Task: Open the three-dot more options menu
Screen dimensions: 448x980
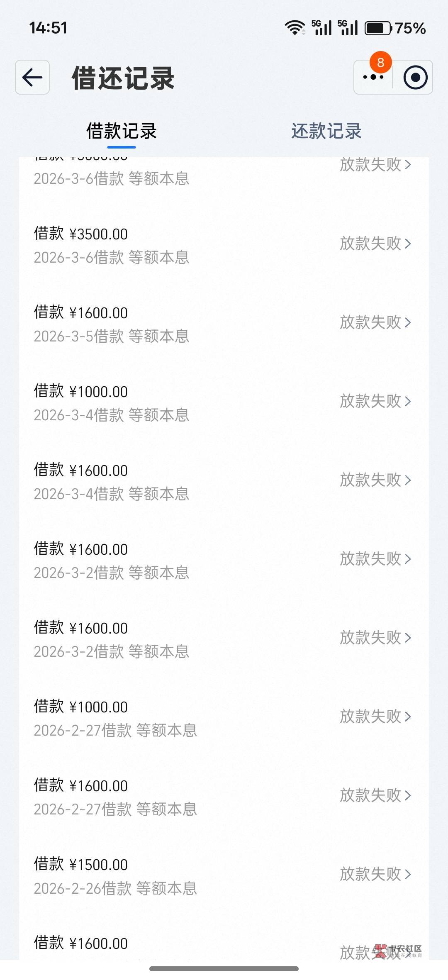Action: [373, 78]
